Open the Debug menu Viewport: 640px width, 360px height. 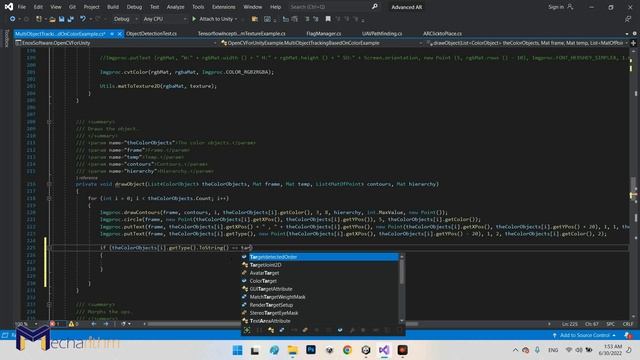[134, 7]
